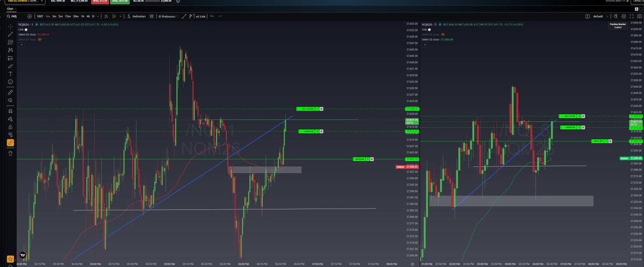Open the Fibonacci retracement tools

[x=10, y=42]
